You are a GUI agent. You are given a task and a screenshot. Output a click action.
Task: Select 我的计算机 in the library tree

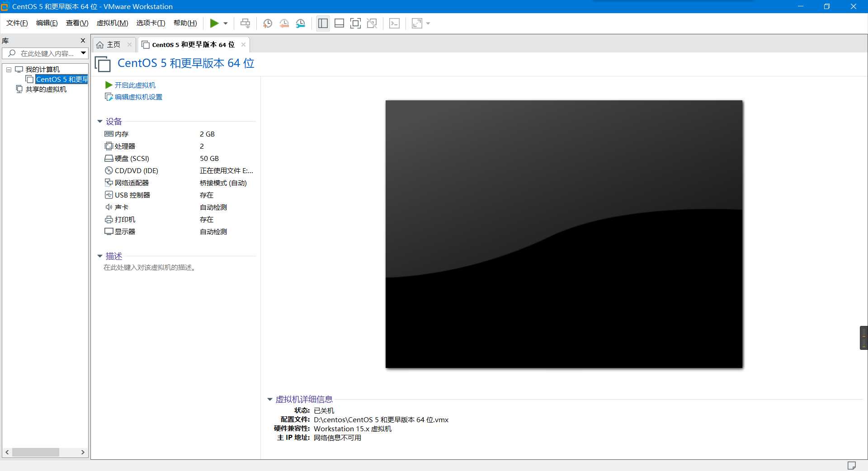tap(42, 69)
